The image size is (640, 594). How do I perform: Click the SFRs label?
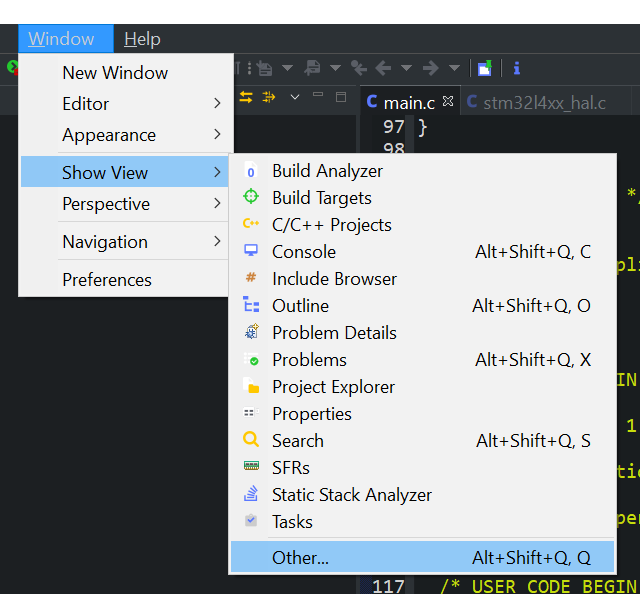pyautogui.click(x=291, y=467)
